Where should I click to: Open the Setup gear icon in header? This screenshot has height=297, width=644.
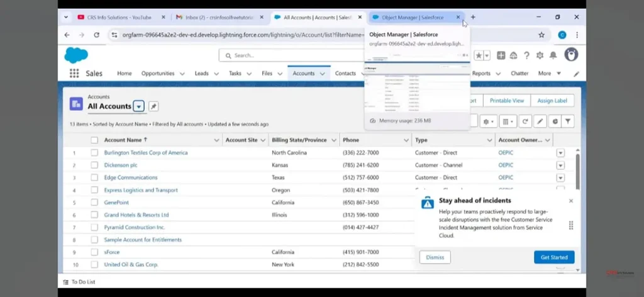540,55
